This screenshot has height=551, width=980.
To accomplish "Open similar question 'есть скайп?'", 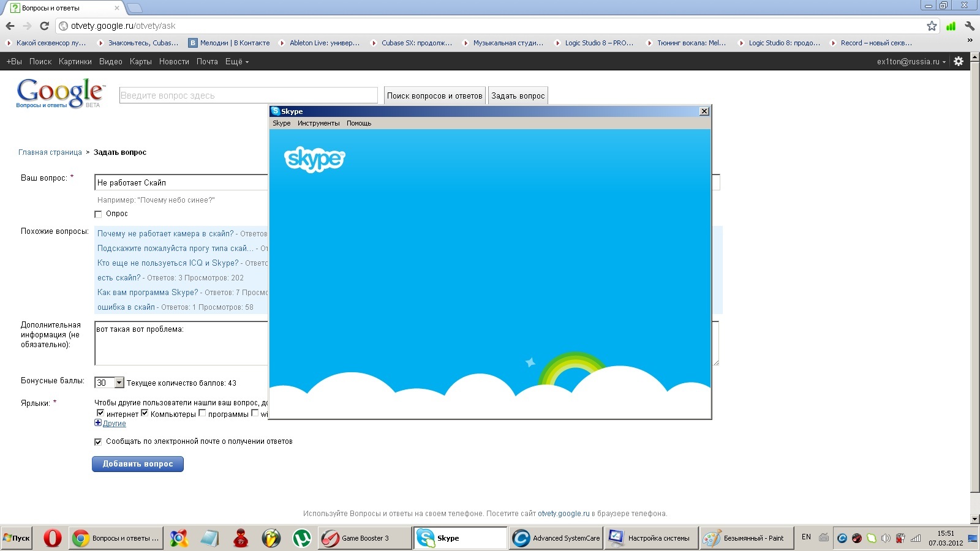I will (x=119, y=278).
